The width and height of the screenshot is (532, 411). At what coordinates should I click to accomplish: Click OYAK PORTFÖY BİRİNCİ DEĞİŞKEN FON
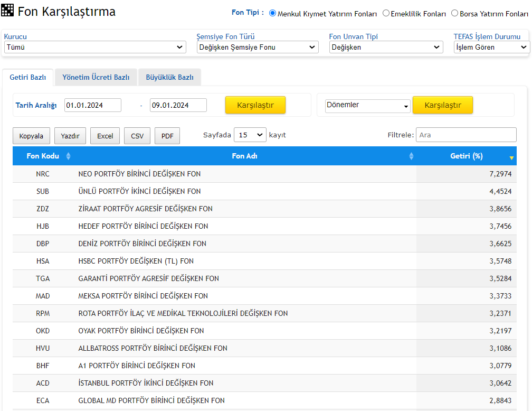pos(141,331)
